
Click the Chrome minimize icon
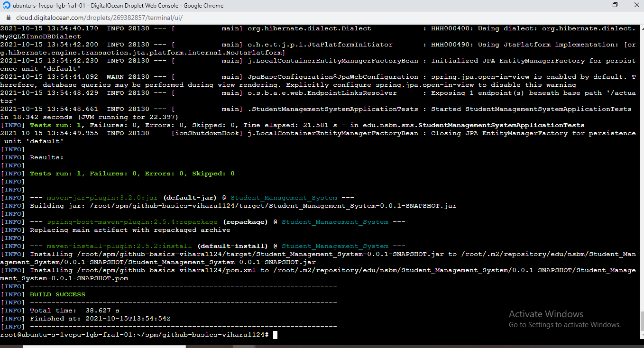(x=593, y=5)
